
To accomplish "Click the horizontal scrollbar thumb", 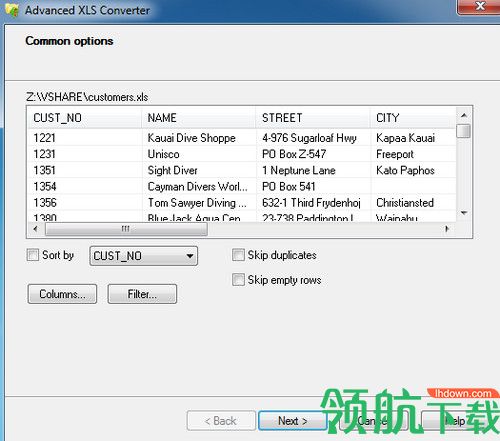I will click(126, 229).
